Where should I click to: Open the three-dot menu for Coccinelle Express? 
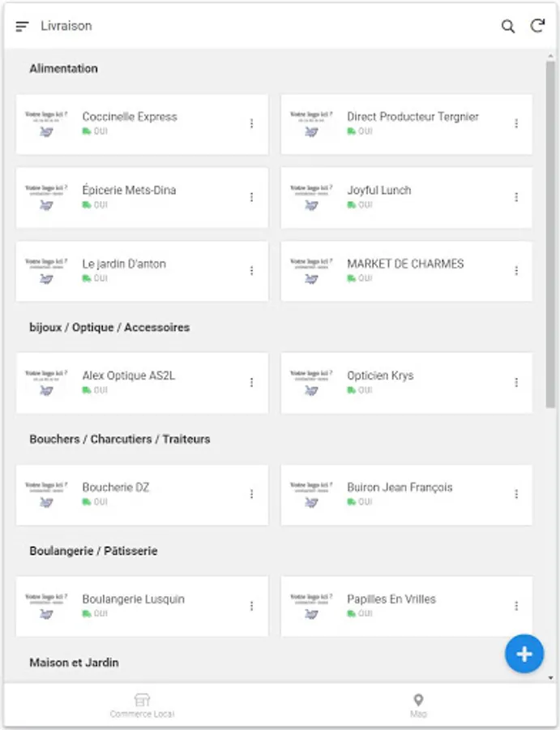tap(251, 123)
